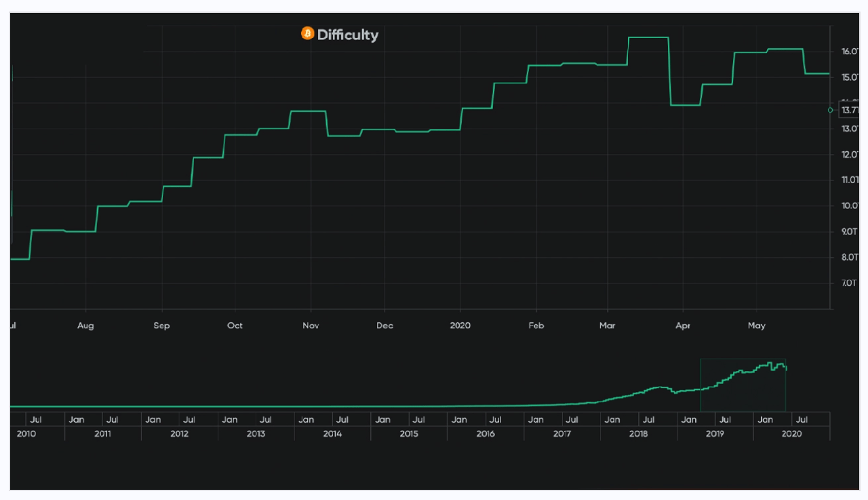Image resolution: width=868 pixels, height=500 pixels.
Task: Click year 2017 in the navigator timeline
Action: pyautogui.click(x=562, y=434)
